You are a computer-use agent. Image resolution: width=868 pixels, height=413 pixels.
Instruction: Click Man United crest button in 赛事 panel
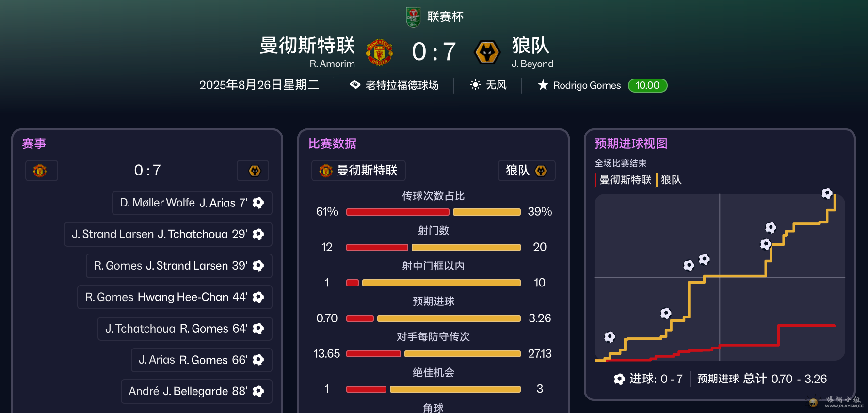point(41,171)
